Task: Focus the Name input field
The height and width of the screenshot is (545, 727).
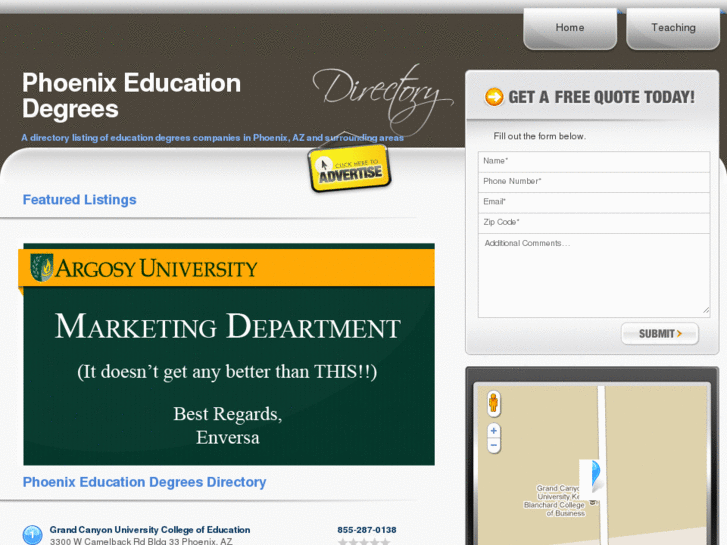Action: pos(594,161)
